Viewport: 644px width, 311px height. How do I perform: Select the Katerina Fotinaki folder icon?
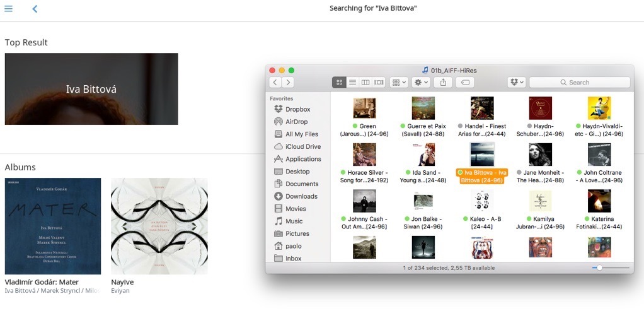click(x=599, y=201)
